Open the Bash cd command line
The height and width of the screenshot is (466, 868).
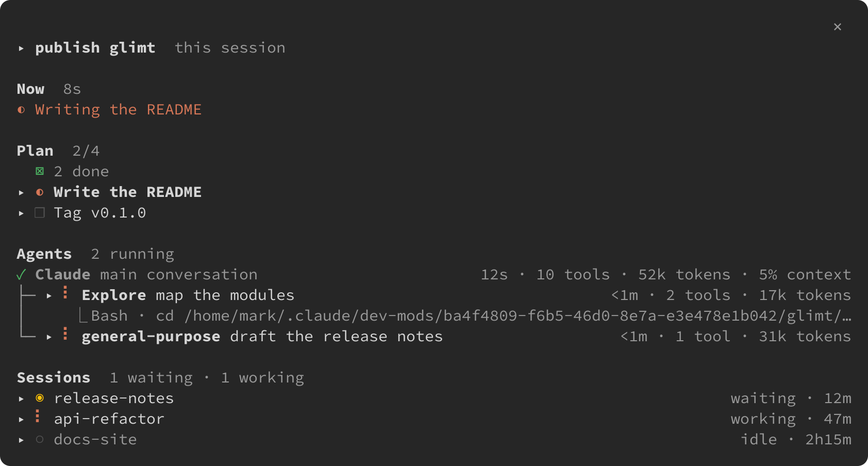466,315
